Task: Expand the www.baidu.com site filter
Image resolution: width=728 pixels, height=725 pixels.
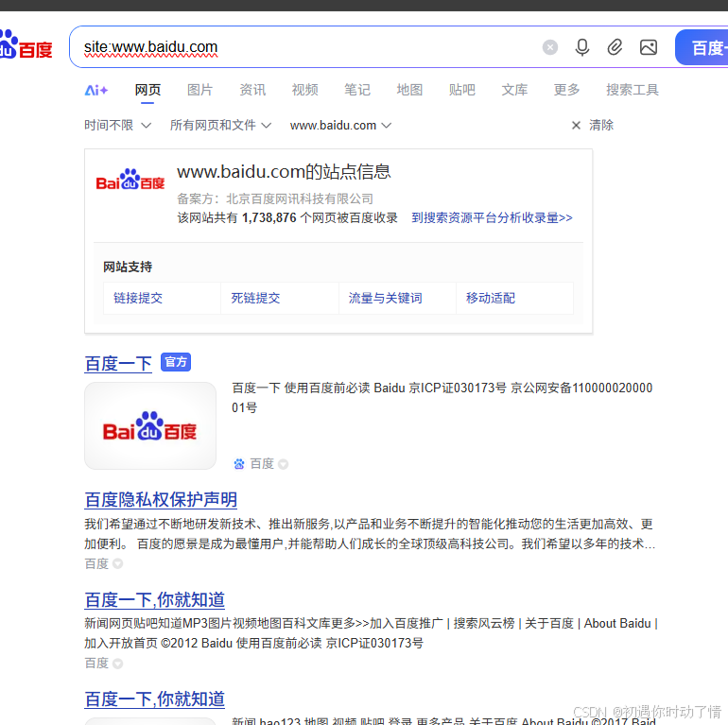Action: pyautogui.click(x=340, y=126)
